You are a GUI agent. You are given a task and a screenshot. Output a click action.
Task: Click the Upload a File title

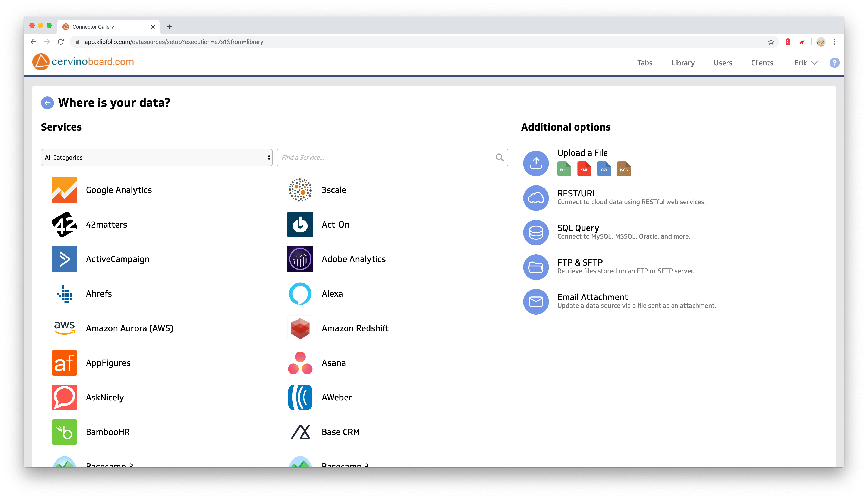(x=582, y=153)
